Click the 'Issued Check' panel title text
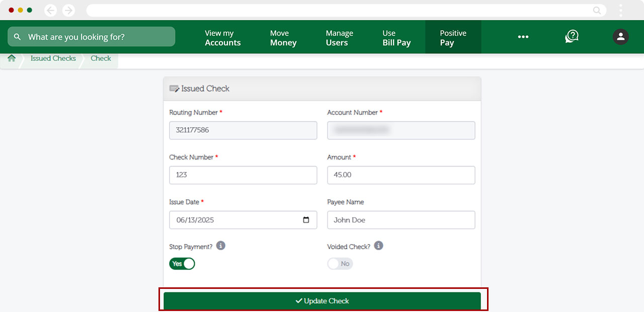 pyautogui.click(x=205, y=89)
